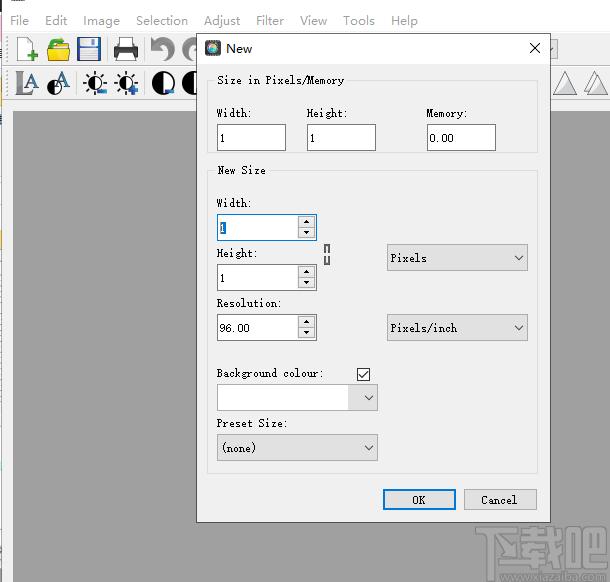This screenshot has height=582, width=610.
Task: Click the New Size Width input field
Action: tap(258, 227)
